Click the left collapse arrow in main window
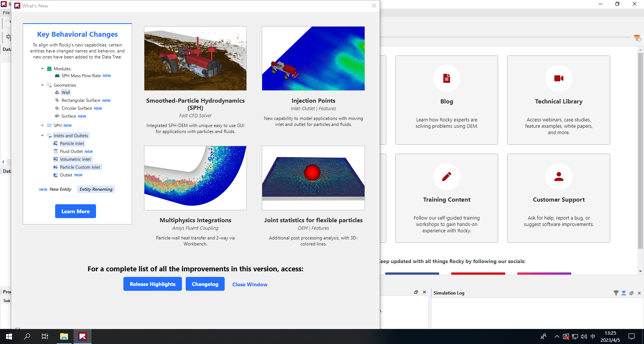 tap(3, 162)
